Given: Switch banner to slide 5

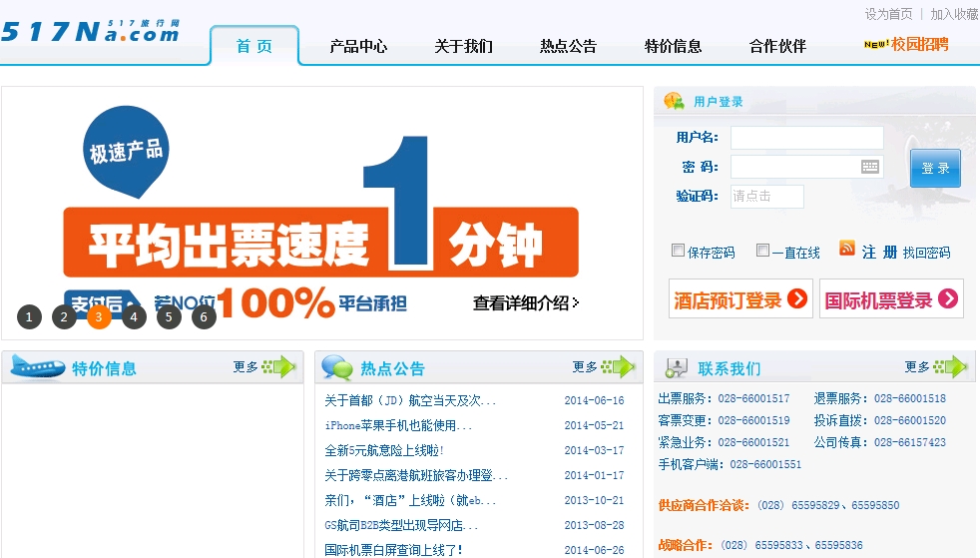Looking at the screenshot, I should [169, 316].
